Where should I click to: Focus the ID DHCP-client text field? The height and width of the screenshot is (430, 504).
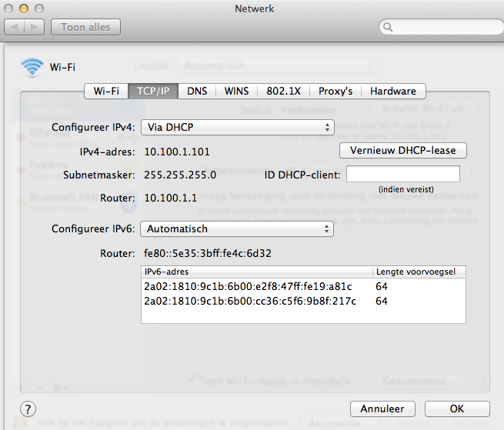pyautogui.click(x=402, y=175)
